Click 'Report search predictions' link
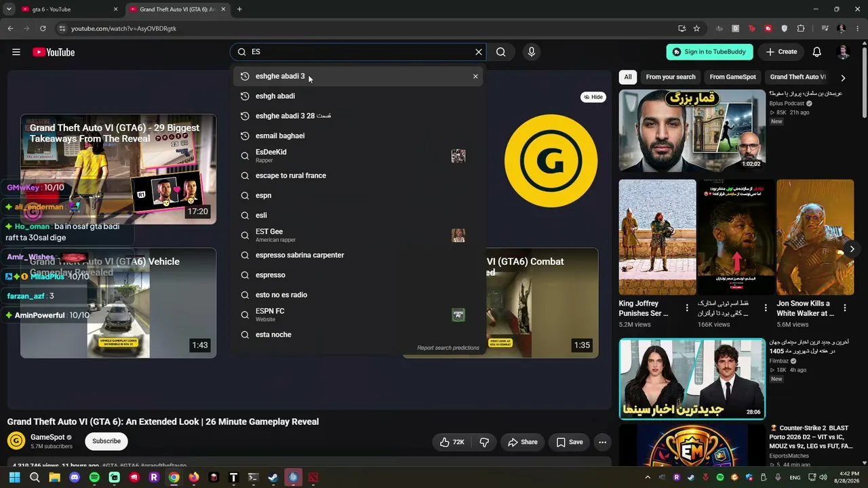The image size is (868, 488). (448, 348)
